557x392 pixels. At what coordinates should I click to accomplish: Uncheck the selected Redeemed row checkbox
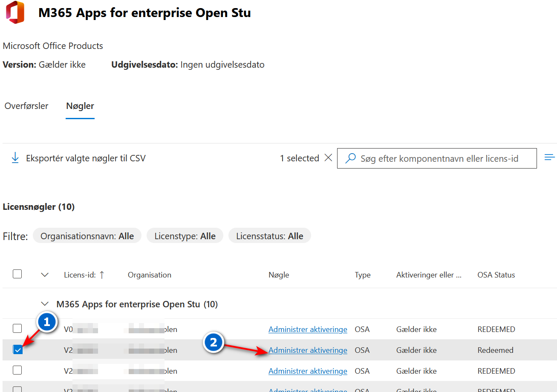[x=17, y=350]
